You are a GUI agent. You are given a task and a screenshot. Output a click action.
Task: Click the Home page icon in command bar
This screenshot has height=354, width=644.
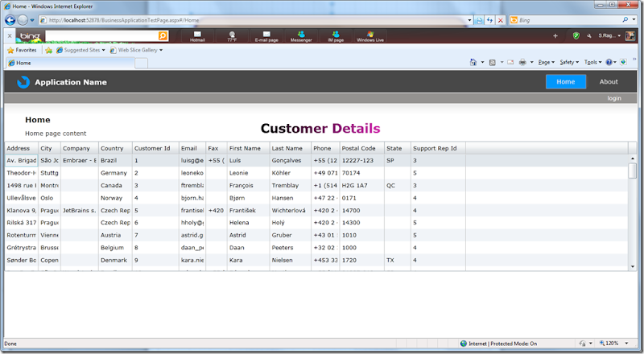[473, 63]
